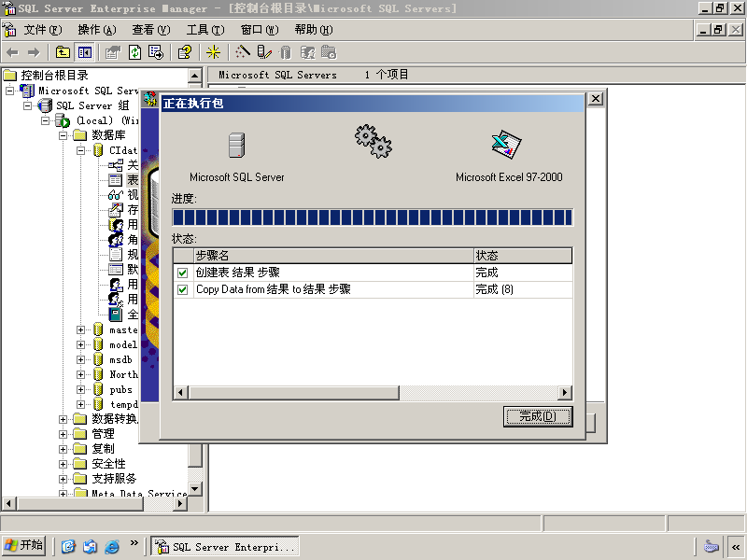Select the (local) server icon in tree
The image size is (747, 560).
coord(63,120)
